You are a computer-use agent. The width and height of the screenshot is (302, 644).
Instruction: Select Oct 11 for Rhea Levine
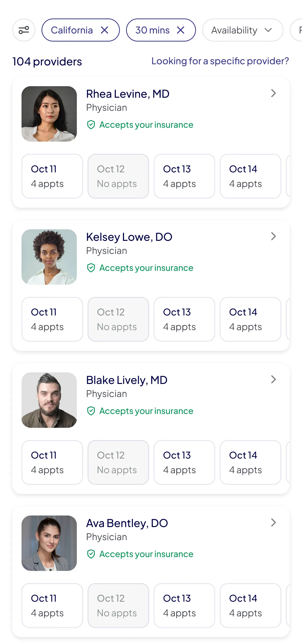(52, 176)
